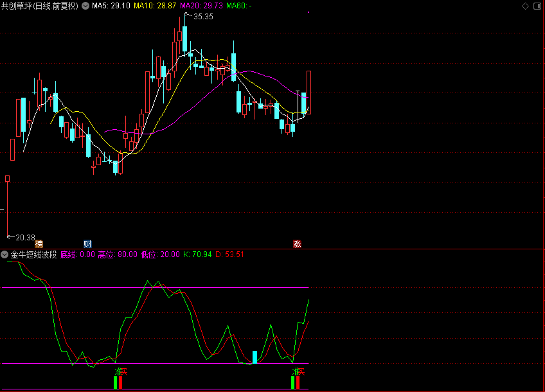Screen dimensions: 545x392
Task: Click the 高位: 80.00 value
Action: coord(118,254)
